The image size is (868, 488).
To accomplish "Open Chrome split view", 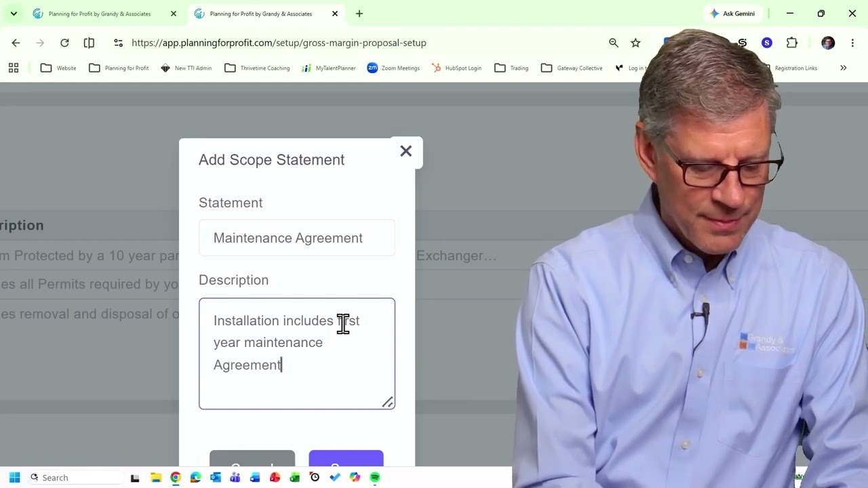I will [x=89, y=43].
